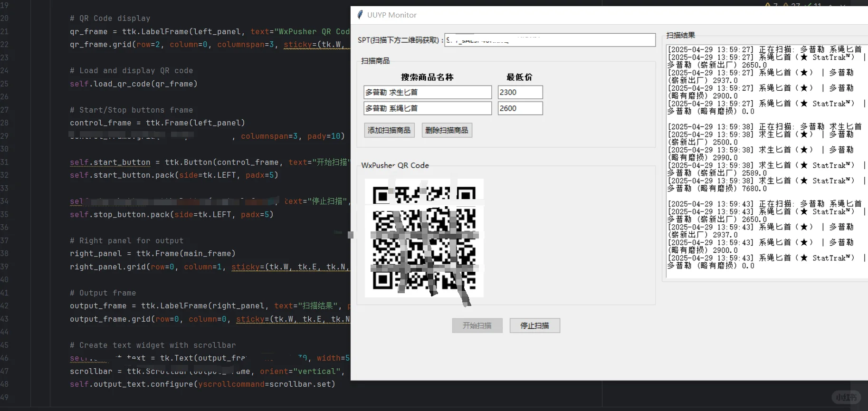
Task: Click the UUYP Monitor window title text
Action: coord(392,15)
